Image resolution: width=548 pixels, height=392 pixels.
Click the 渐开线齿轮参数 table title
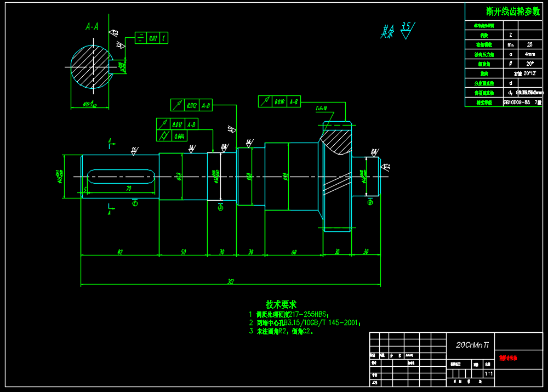513,12
